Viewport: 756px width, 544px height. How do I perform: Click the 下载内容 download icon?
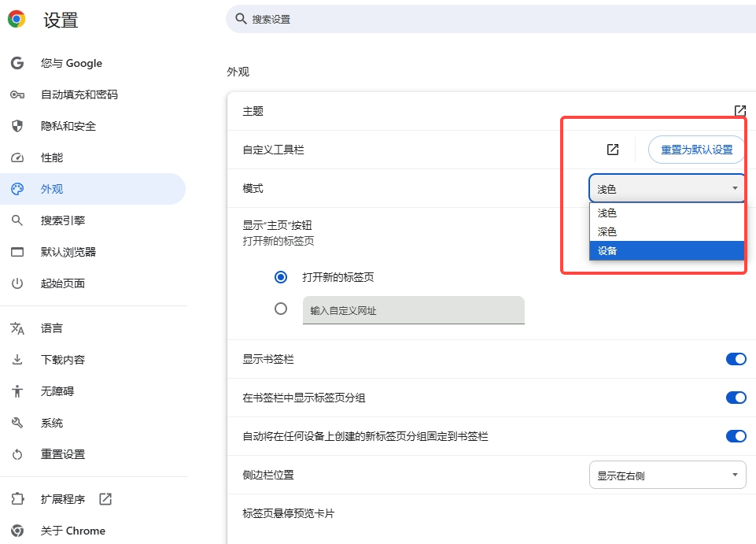(x=17, y=360)
